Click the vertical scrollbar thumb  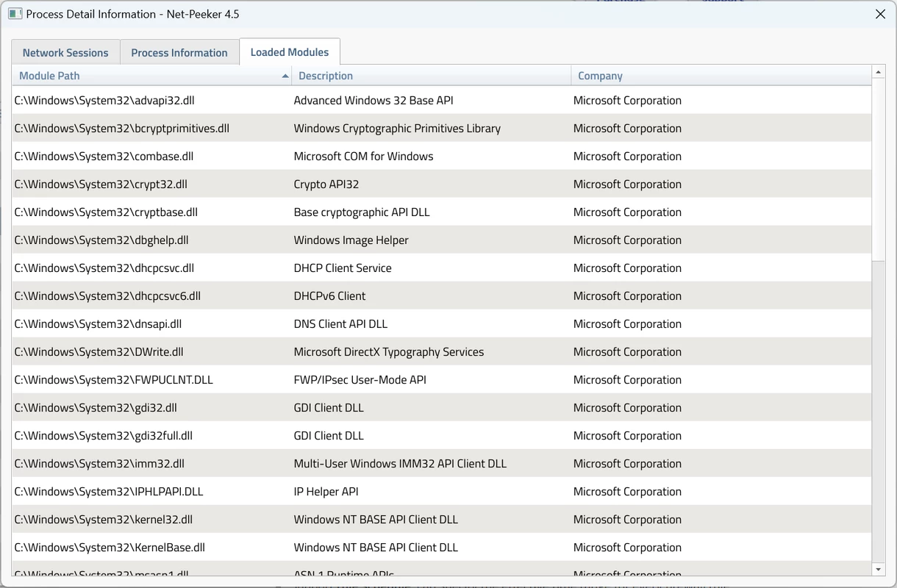(x=878, y=168)
